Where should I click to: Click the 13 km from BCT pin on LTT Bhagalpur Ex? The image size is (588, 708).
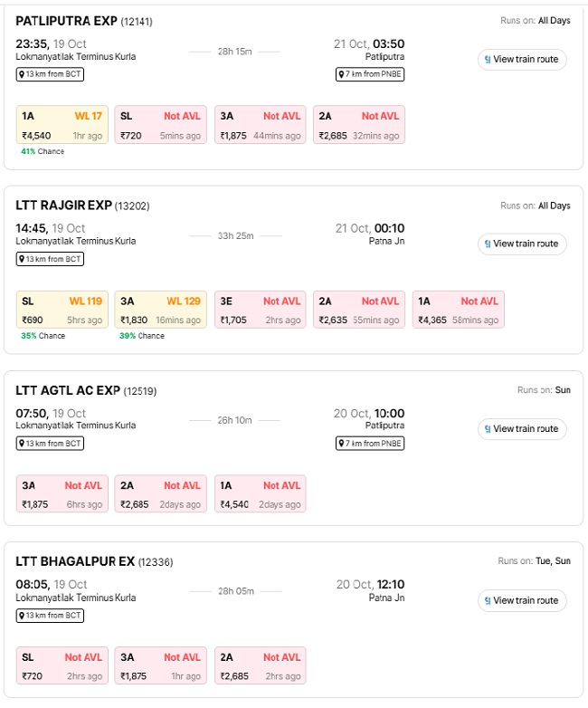click(50, 616)
